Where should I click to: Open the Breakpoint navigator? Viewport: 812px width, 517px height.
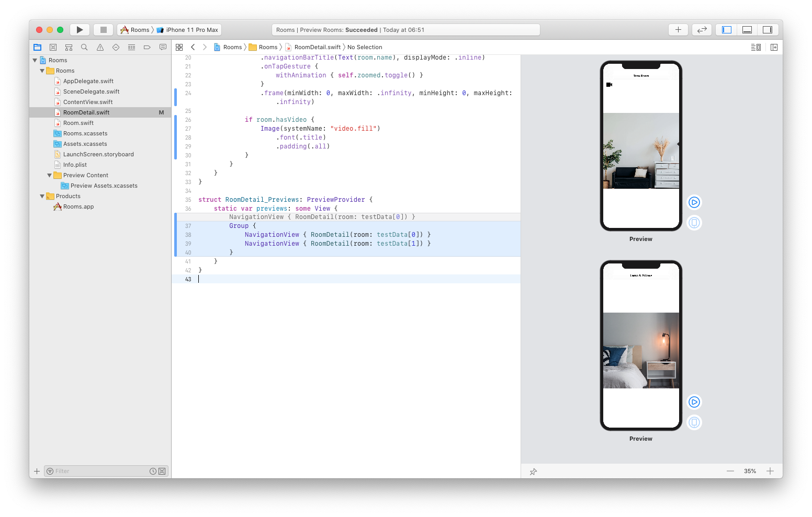(x=147, y=47)
